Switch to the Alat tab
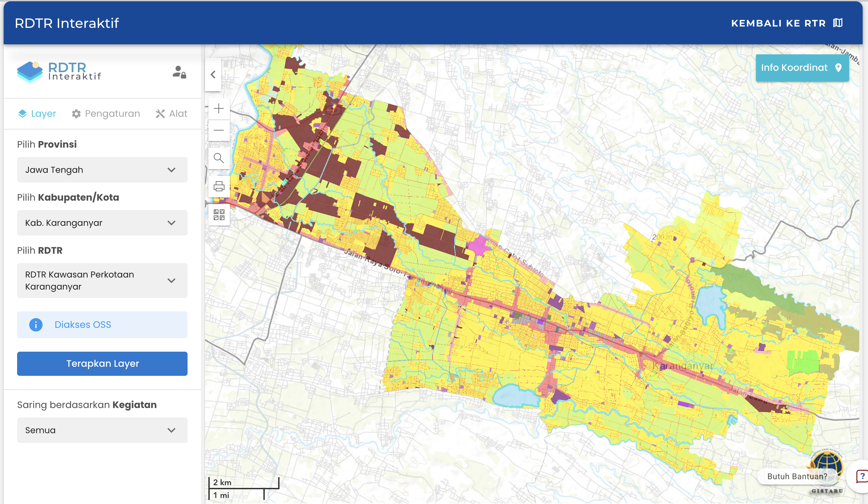The width and height of the screenshot is (868, 504). pos(171,114)
